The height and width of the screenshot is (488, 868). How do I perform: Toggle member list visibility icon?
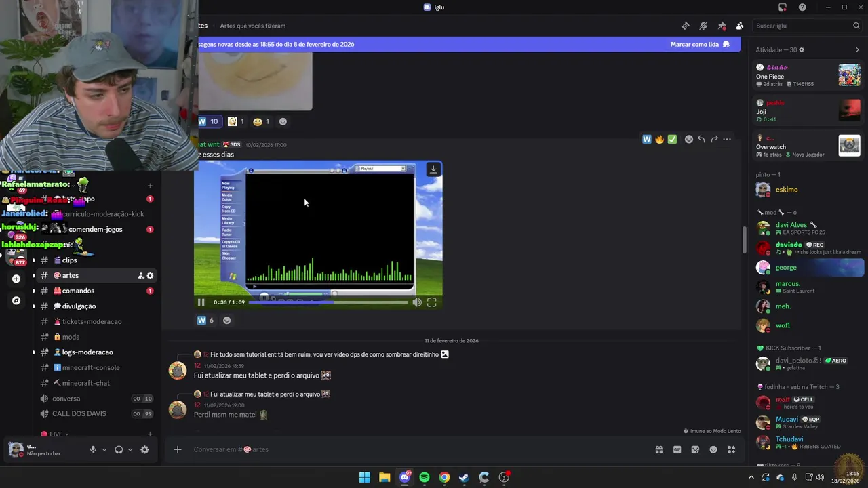point(739,26)
